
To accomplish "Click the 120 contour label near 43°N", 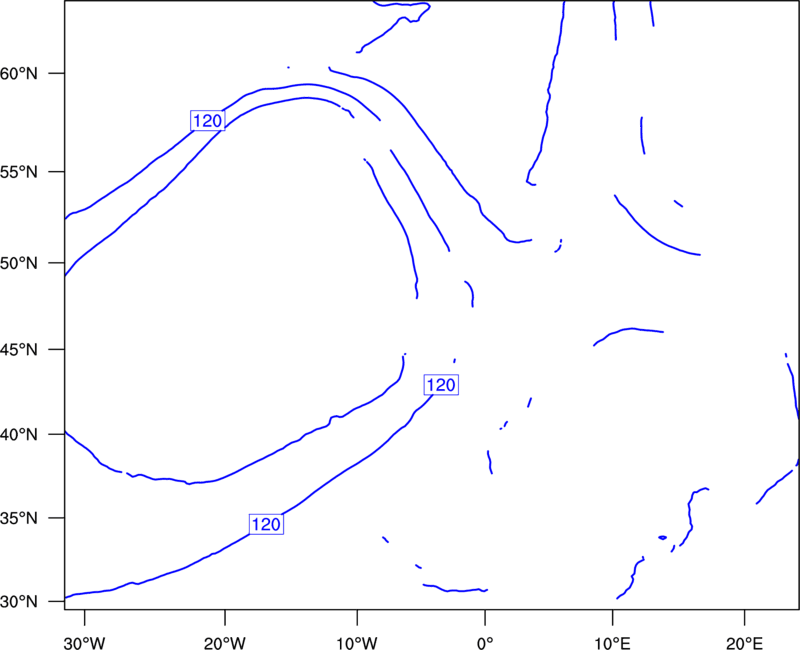I will coord(441,385).
